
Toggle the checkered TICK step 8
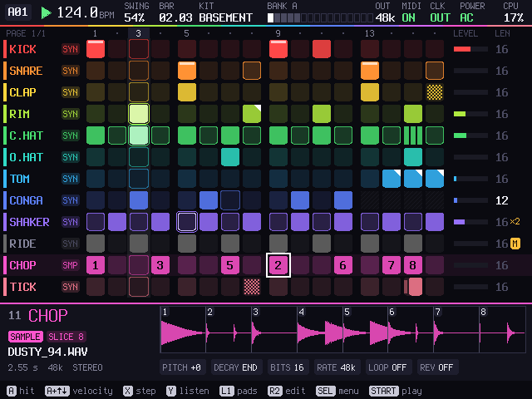[252, 287]
